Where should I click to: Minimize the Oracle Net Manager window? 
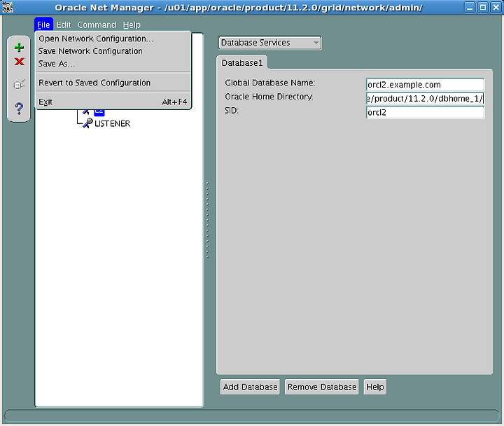click(470, 8)
